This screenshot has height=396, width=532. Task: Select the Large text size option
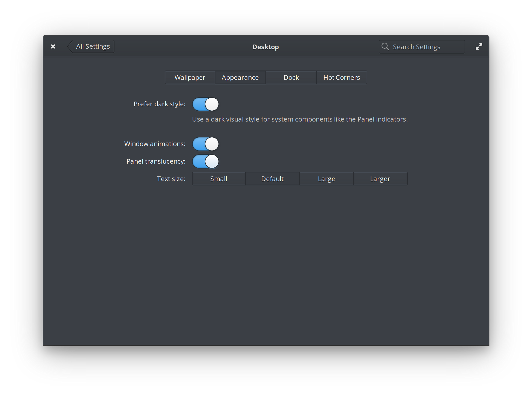point(326,179)
